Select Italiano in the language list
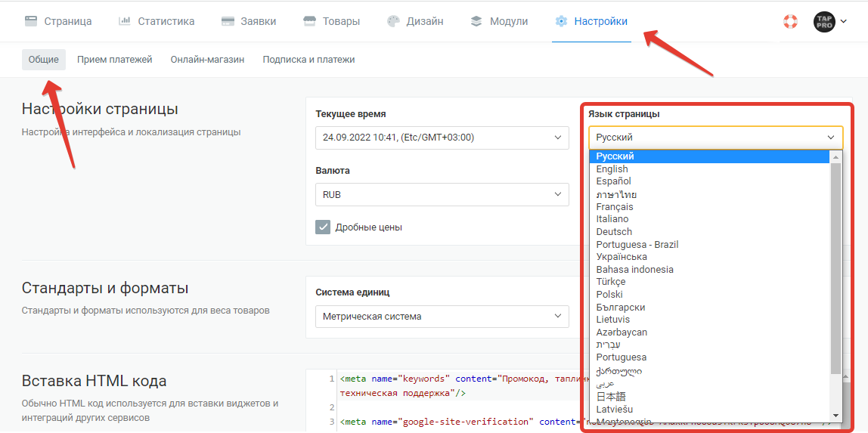 pos(710,219)
